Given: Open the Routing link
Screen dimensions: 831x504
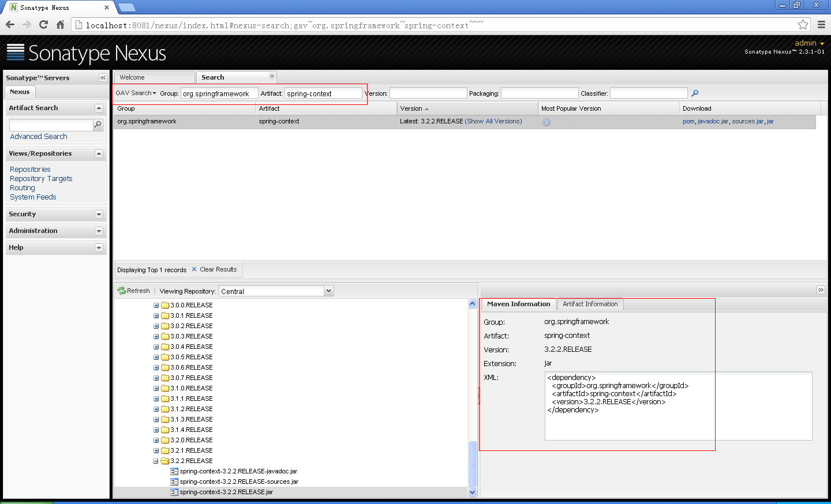Looking at the screenshot, I should (23, 188).
